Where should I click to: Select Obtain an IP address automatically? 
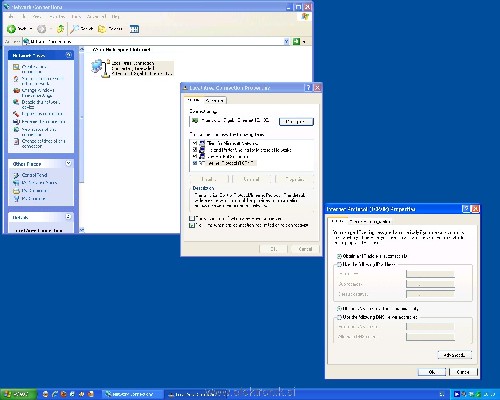[x=339, y=256]
